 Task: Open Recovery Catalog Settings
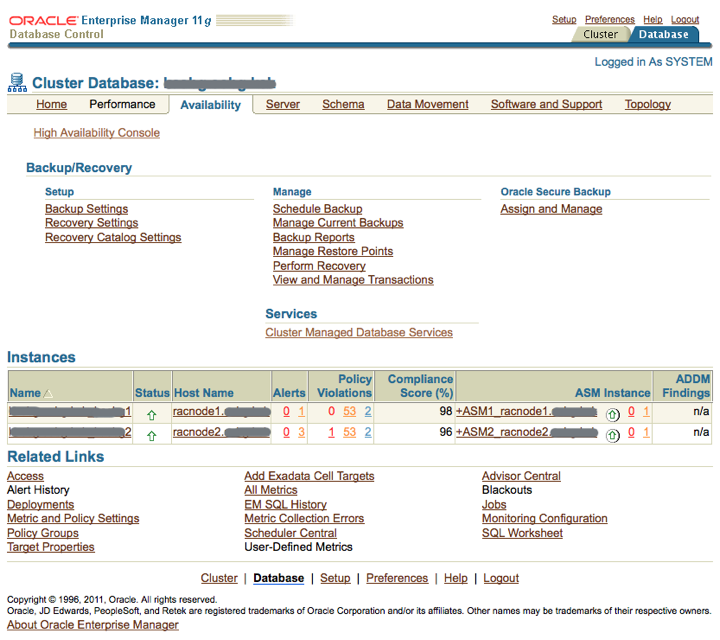click(x=113, y=237)
